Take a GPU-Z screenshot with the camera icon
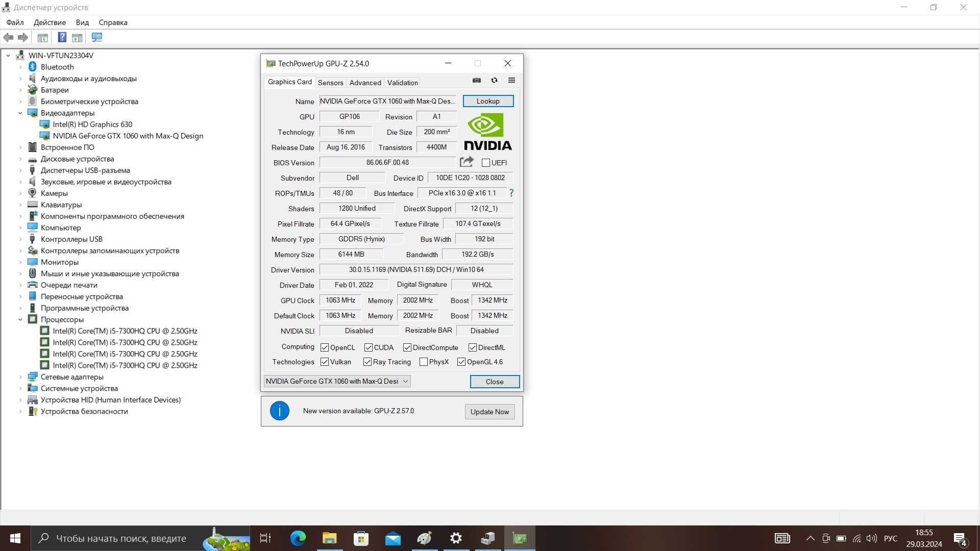 pos(477,81)
